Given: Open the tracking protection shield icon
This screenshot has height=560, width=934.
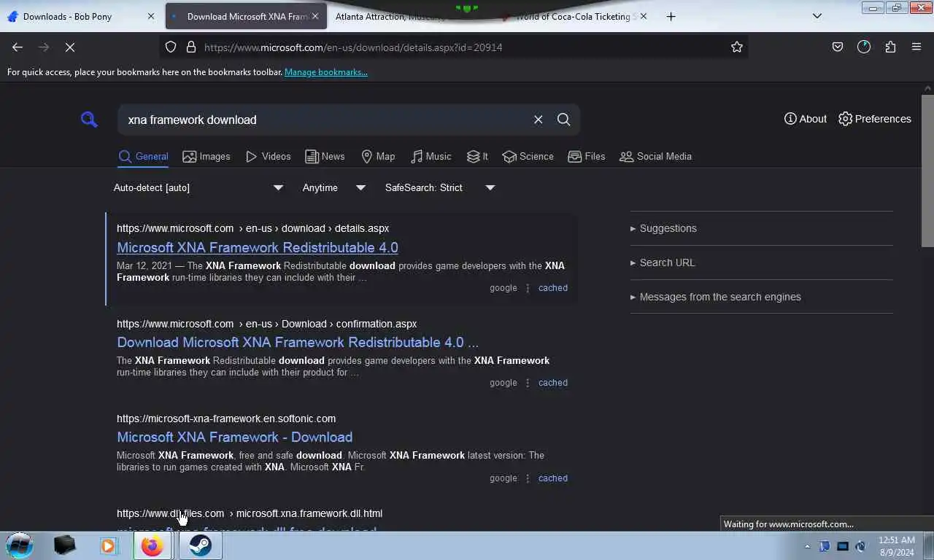Looking at the screenshot, I should point(171,47).
